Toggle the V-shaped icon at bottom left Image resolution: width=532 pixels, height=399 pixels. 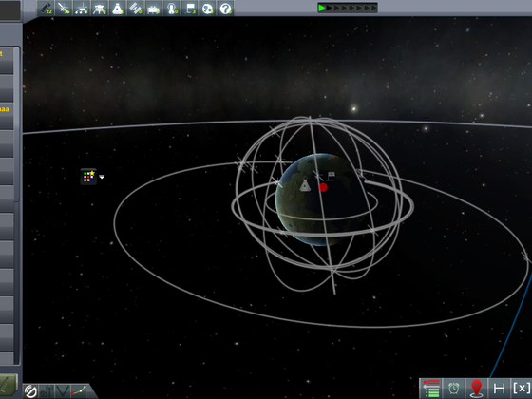(62, 391)
